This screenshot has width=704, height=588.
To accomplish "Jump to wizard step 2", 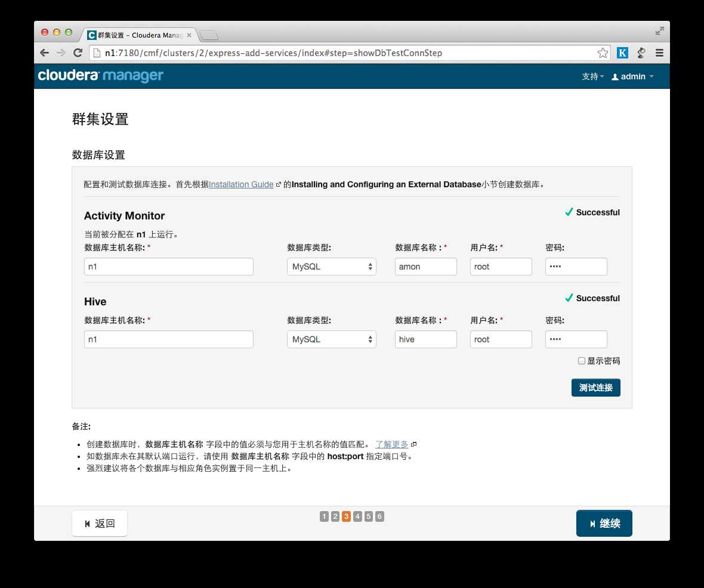I will 335,516.
